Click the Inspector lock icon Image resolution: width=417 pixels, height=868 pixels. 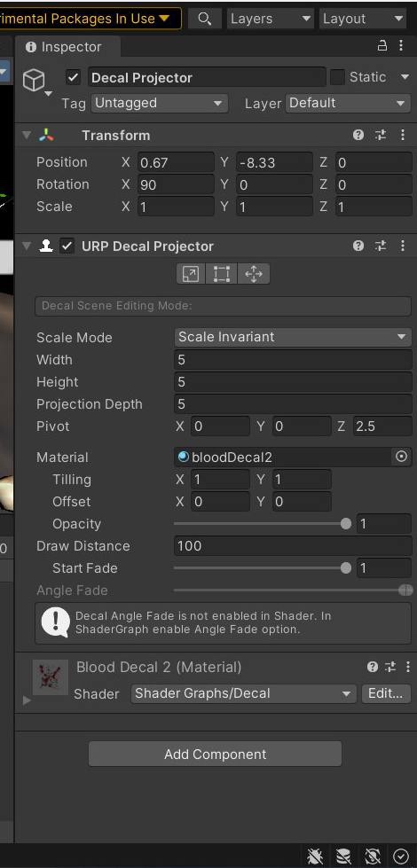[382, 46]
